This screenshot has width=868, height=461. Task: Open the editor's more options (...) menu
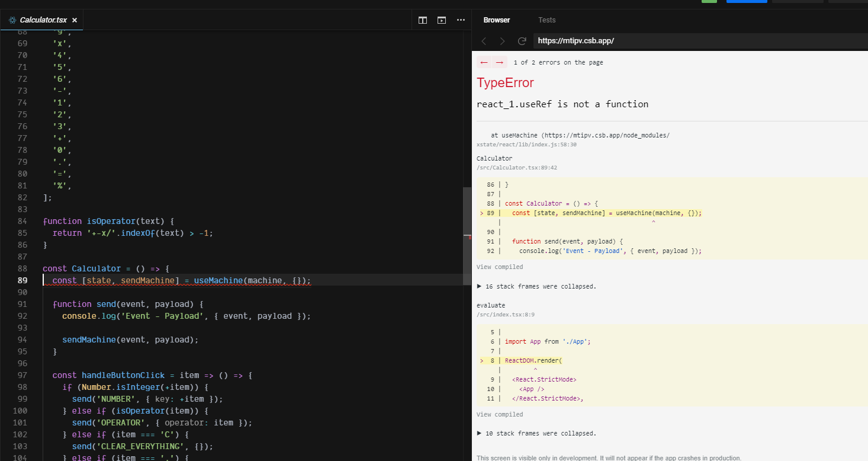(x=461, y=20)
